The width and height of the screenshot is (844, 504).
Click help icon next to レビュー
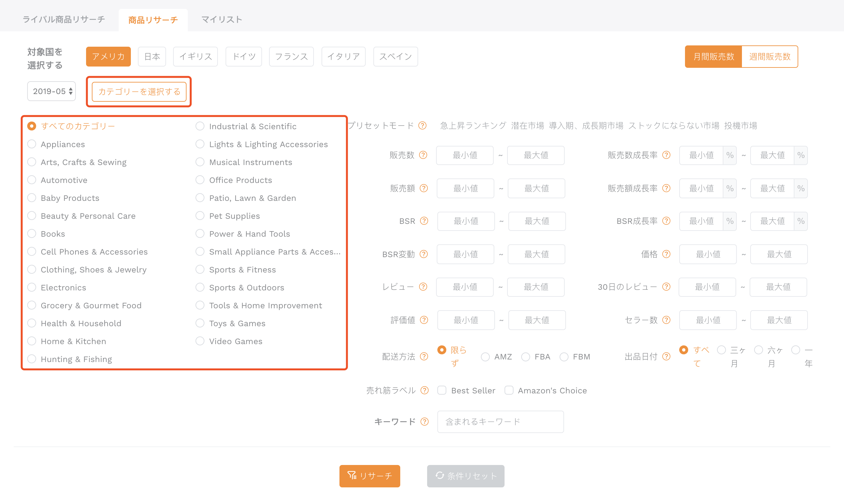point(423,287)
